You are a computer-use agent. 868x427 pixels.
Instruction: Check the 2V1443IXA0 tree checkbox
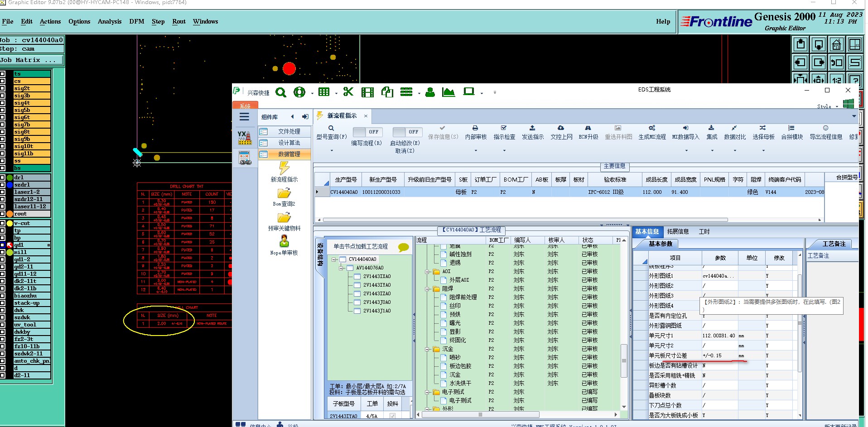tap(357, 277)
